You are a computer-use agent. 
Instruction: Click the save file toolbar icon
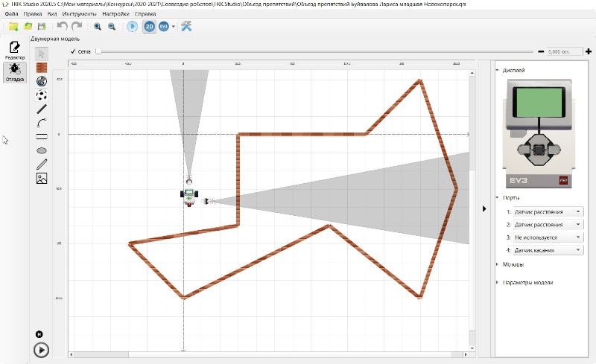42,26
